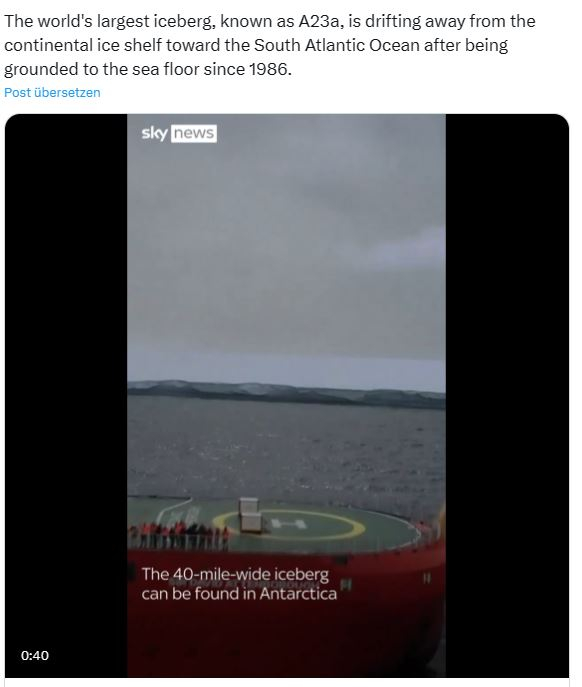Play the iceberg video by clicking its center
The image size is (582, 687).
click(x=287, y=396)
